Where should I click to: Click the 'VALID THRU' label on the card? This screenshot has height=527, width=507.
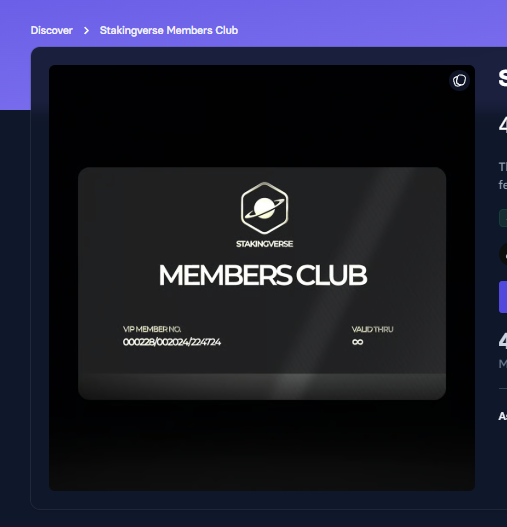click(372, 329)
